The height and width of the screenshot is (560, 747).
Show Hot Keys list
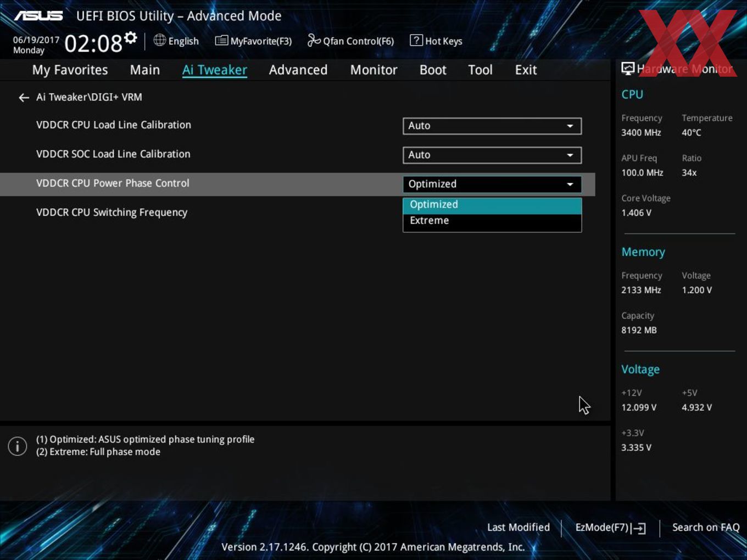click(x=437, y=41)
